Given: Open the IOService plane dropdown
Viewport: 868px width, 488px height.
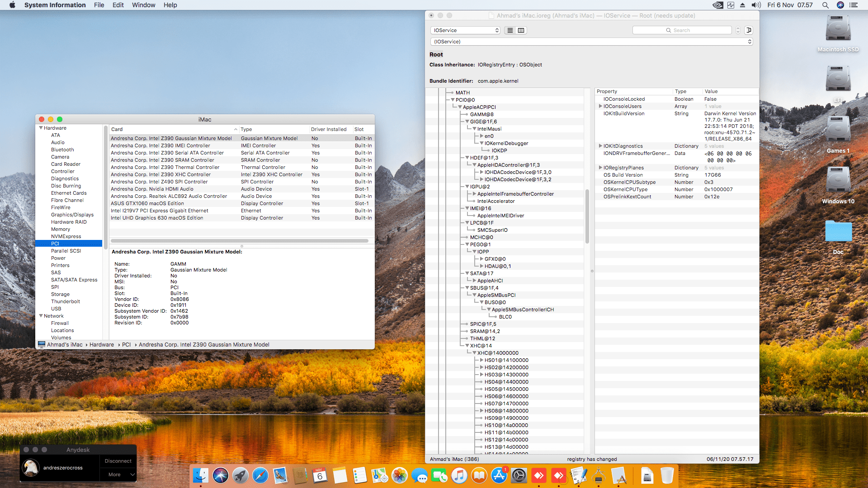Looking at the screenshot, I should 466,30.
